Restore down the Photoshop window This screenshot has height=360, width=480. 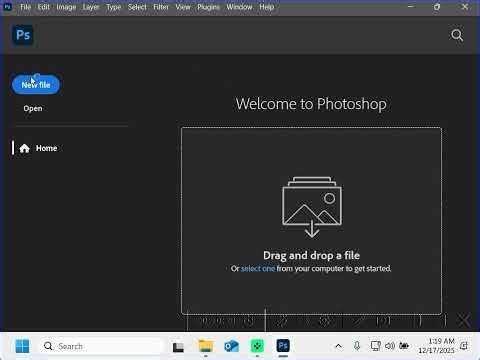tap(437, 7)
